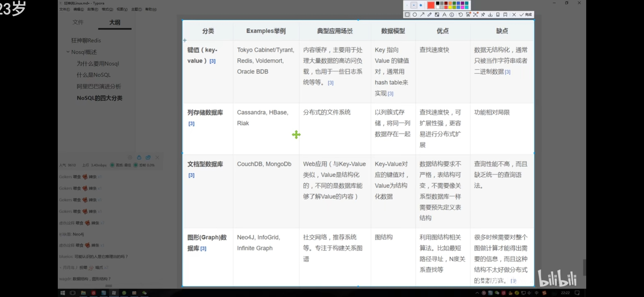
Task: Open the [3] reference after 统等等。
Action: point(331,83)
